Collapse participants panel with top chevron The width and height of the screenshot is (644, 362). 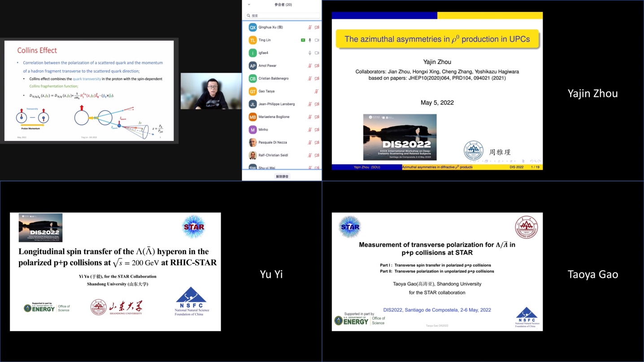[x=249, y=4]
